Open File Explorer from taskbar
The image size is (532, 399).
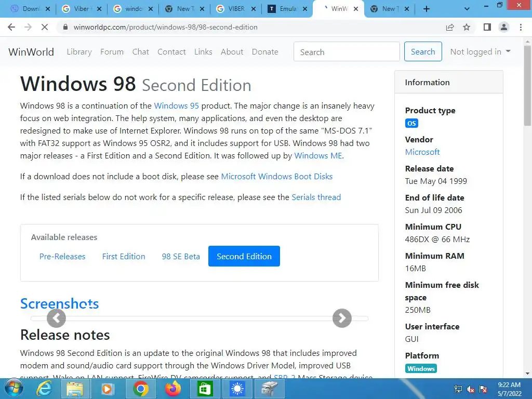tap(75, 389)
